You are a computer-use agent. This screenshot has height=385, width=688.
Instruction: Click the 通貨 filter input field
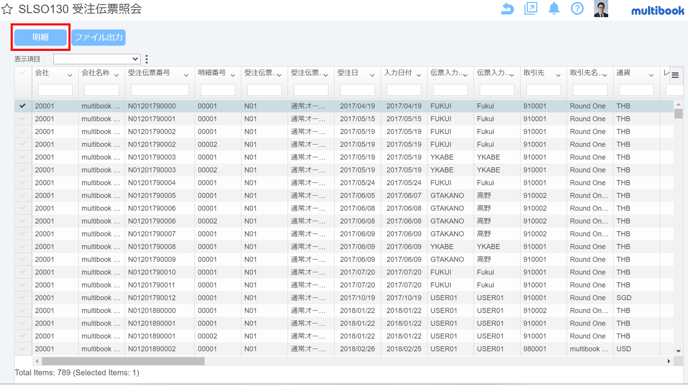point(636,90)
